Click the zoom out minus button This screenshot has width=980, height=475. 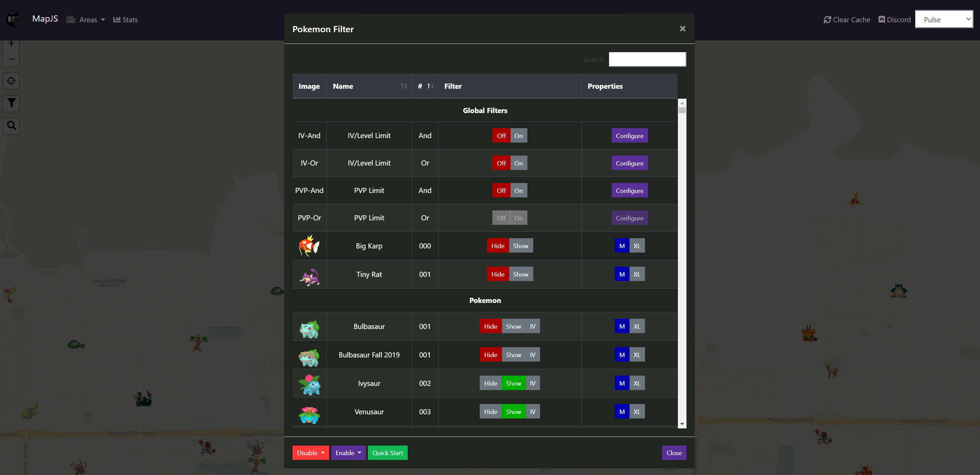[x=11, y=59]
